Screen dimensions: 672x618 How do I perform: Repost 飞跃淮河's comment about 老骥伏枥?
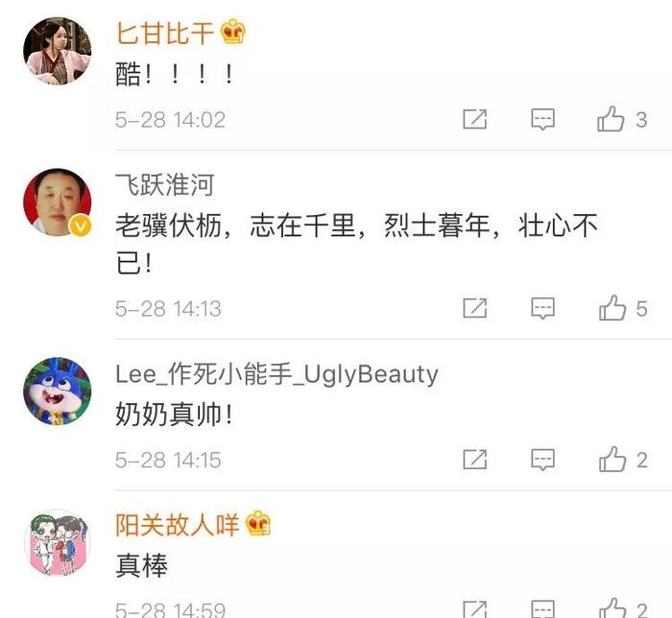pos(475,308)
